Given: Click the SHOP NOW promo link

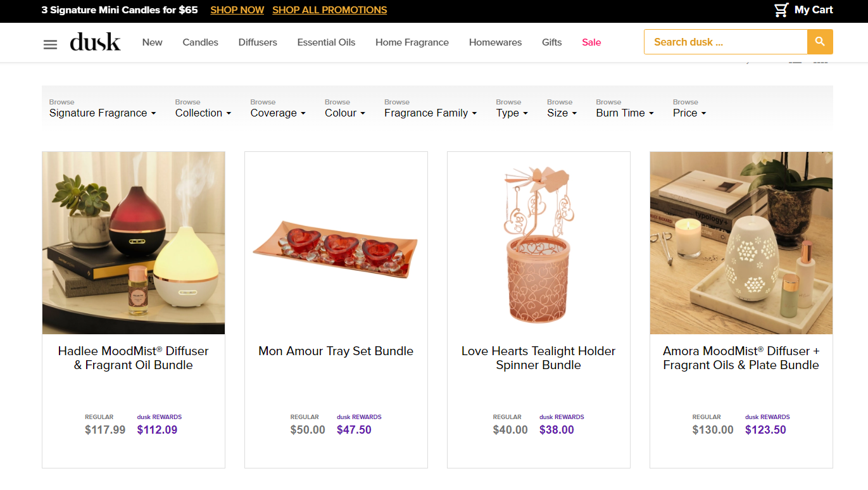Looking at the screenshot, I should (x=237, y=10).
